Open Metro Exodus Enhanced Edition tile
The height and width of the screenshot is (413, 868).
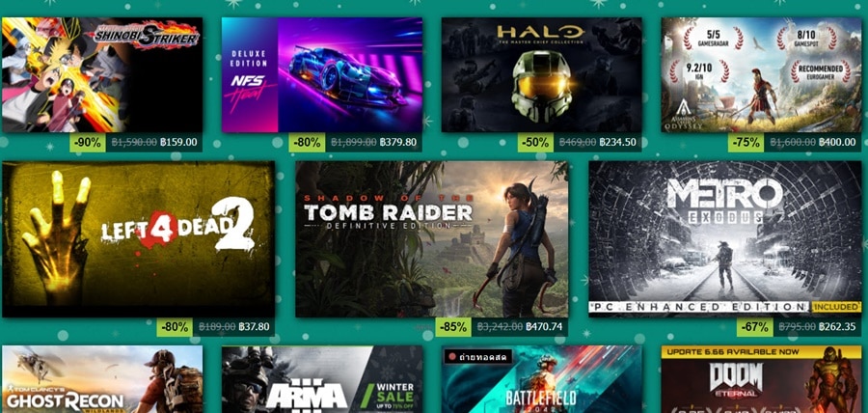(725, 239)
